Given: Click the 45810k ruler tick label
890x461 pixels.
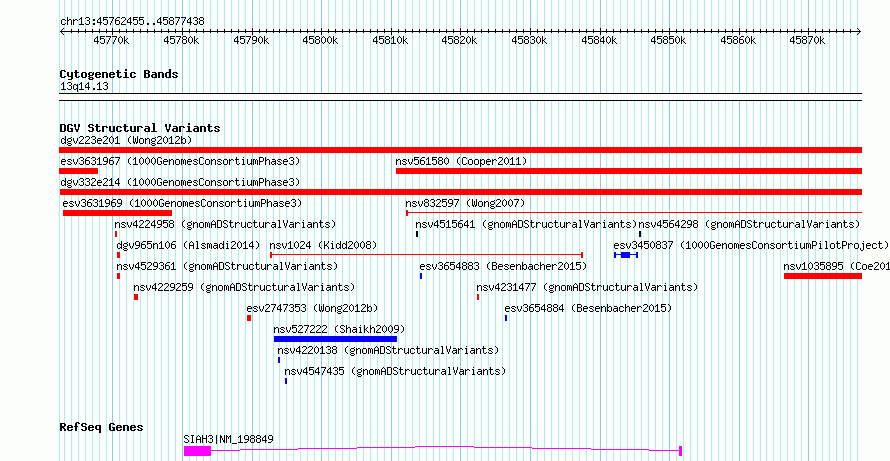Looking at the screenshot, I should pyautogui.click(x=390, y=40).
